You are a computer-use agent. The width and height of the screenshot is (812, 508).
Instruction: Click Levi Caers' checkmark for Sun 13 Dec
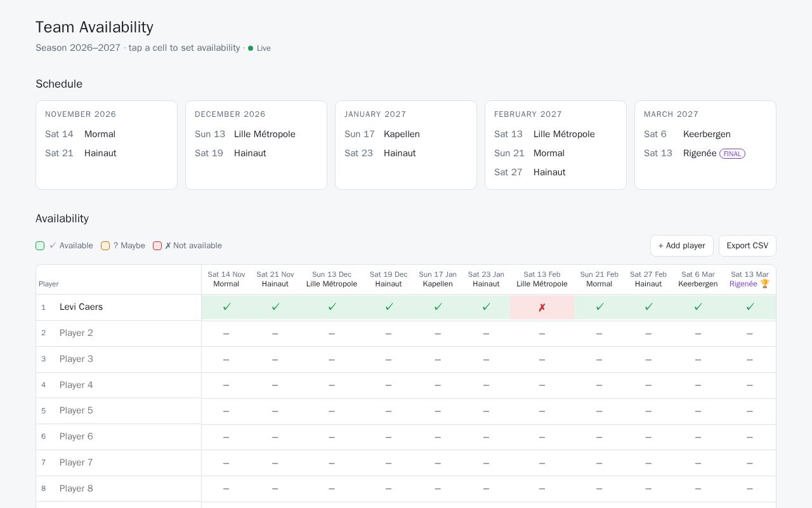(332, 307)
